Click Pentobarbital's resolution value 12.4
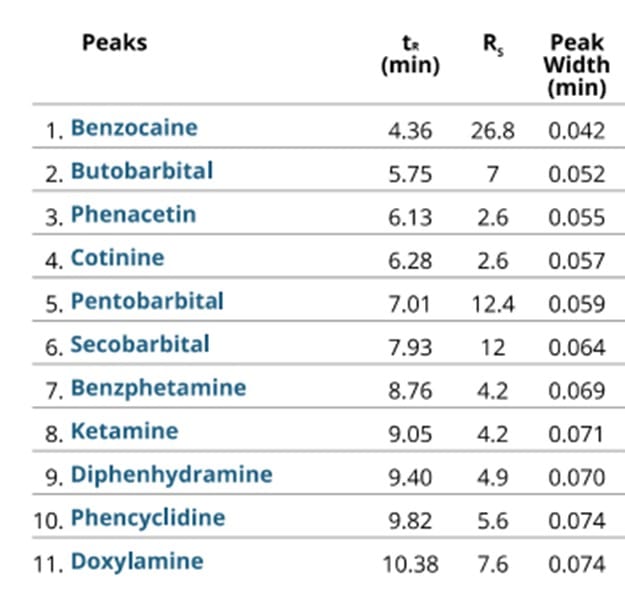The width and height of the screenshot is (625, 601). pyautogui.click(x=492, y=303)
